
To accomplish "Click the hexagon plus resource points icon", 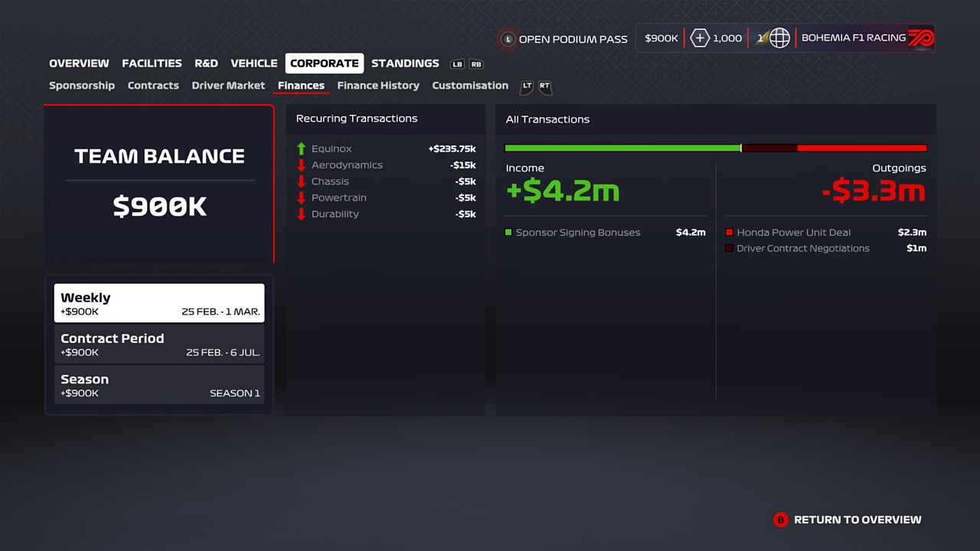I will [x=700, y=38].
